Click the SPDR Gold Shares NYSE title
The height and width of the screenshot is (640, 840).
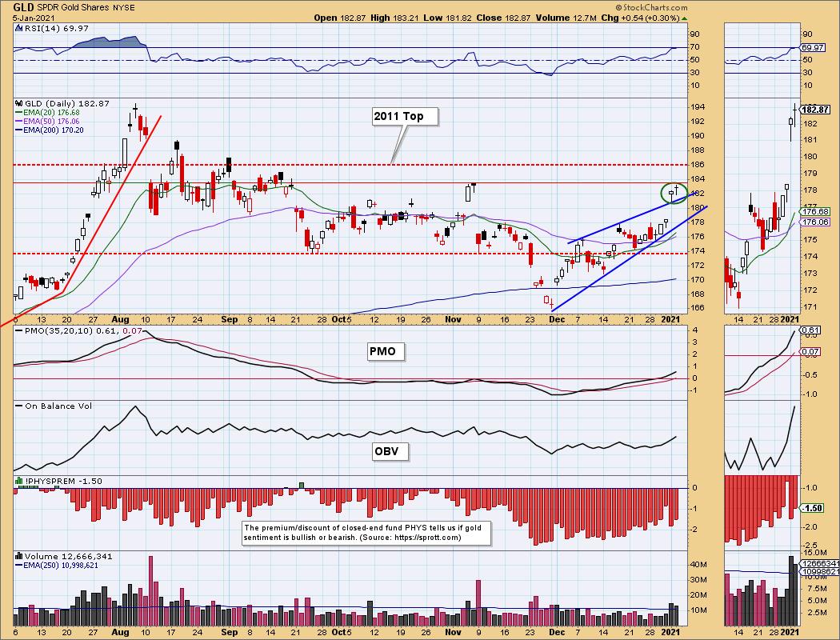coord(86,8)
